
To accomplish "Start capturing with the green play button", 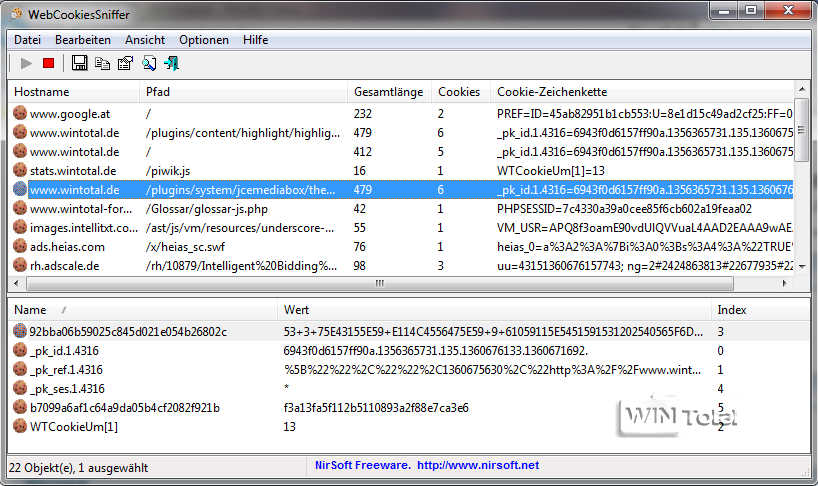I will pyautogui.click(x=26, y=64).
